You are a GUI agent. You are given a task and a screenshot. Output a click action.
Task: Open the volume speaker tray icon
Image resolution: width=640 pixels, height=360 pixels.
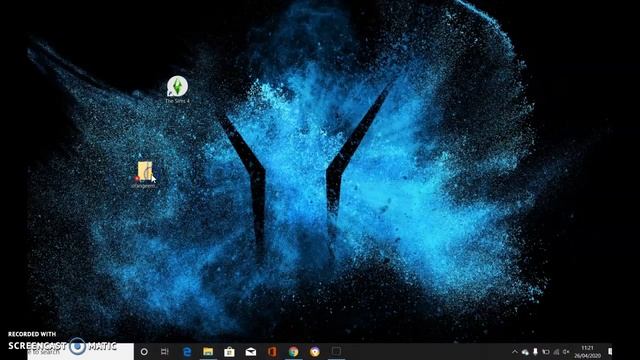pyautogui.click(x=566, y=351)
